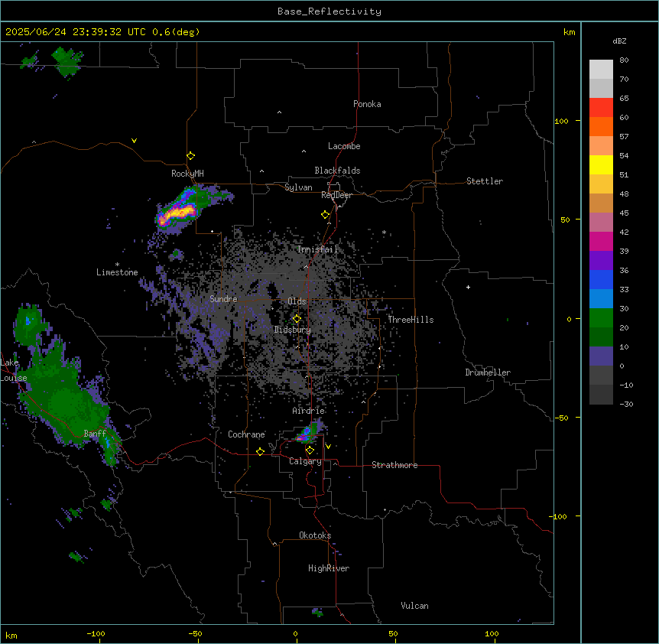Click the small storm echo south of Airdrie
Screen dimensions: 659x644
(310, 433)
